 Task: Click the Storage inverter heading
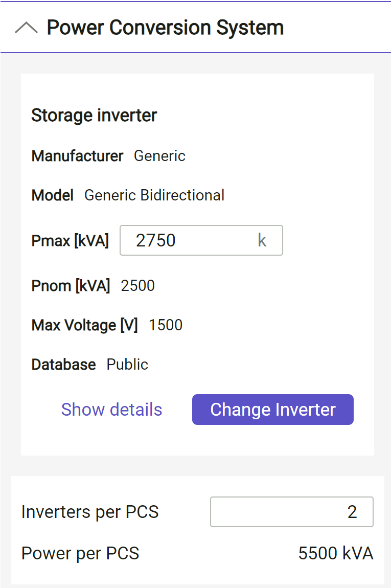pos(94,116)
